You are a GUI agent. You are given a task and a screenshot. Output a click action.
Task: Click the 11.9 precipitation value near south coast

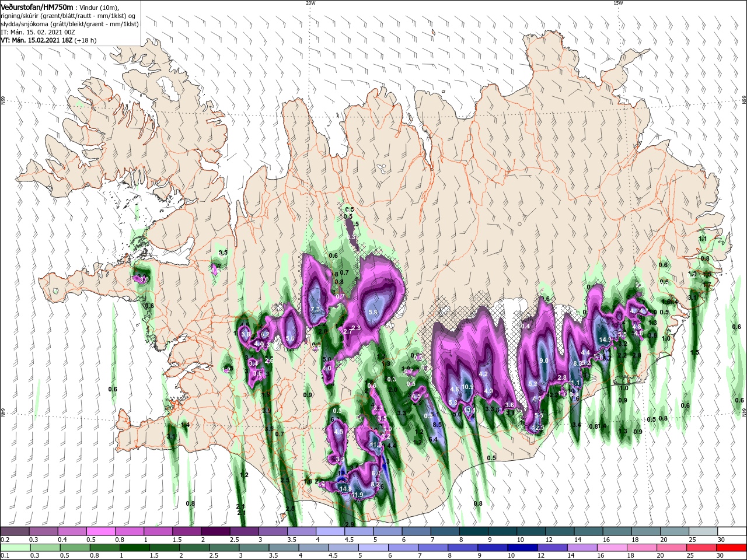click(357, 495)
